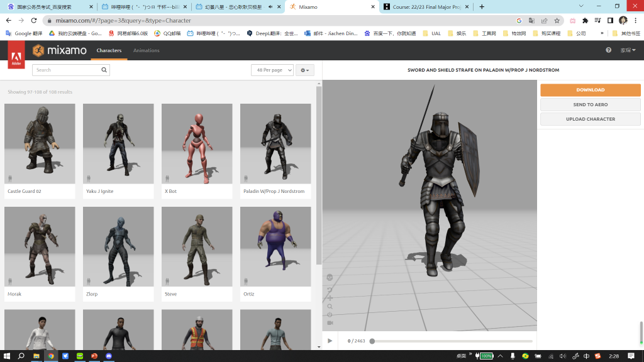The height and width of the screenshot is (362, 644).
Task: Open the gear settings dropdown
Action: coord(305,70)
